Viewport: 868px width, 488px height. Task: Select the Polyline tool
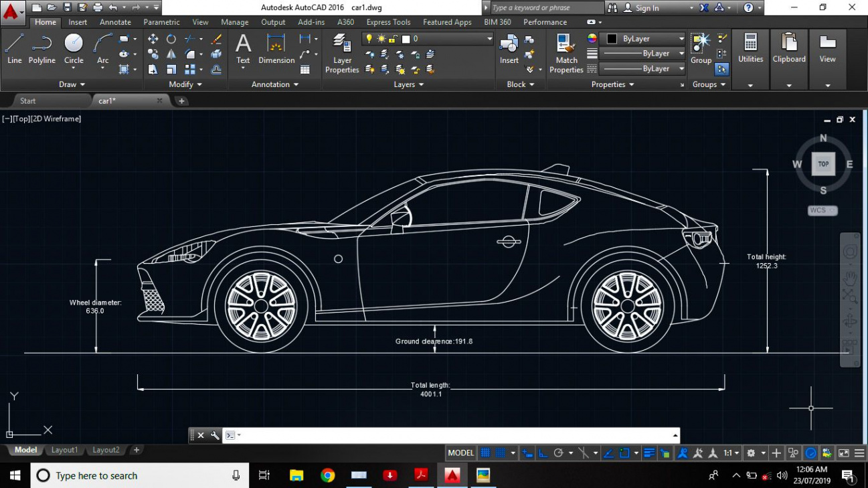(41, 49)
